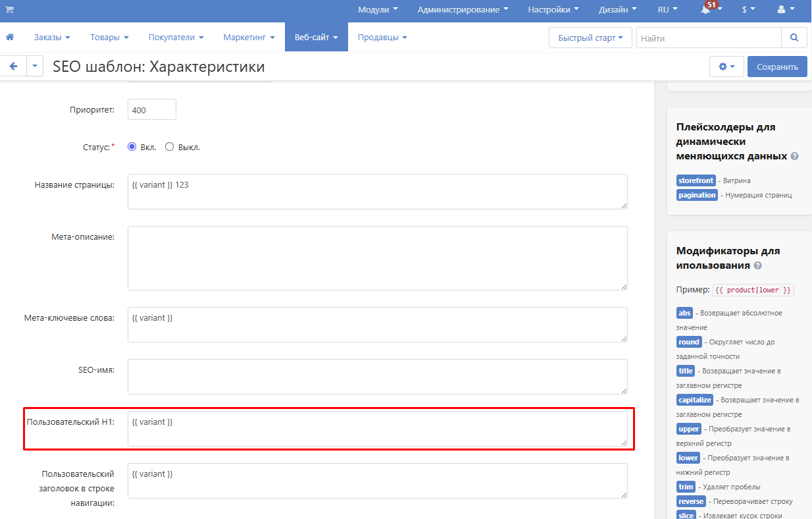Open the Администрирование menu
This screenshot has height=519, width=812.
[x=463, y=10]
